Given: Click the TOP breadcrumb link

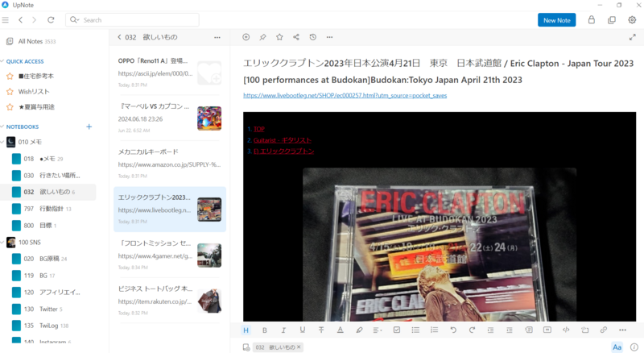Looking at the screenshot, I should [258, 129].
